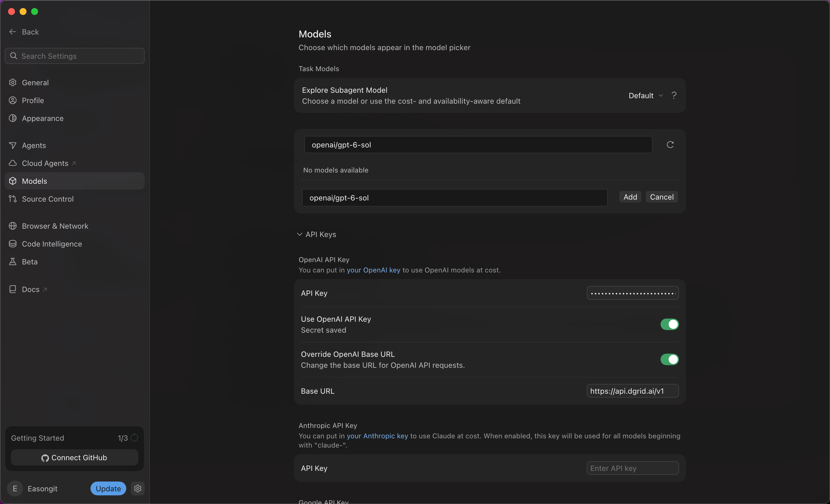Click the OpenAI API Key field
This screenshot has height=504, width=830.
tap(633, 293)
